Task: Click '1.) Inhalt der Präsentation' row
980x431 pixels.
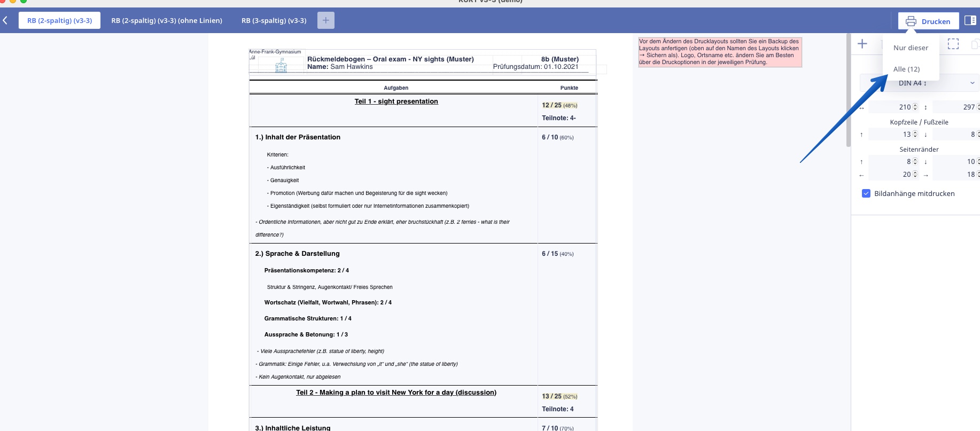Action: click(298, 137)
